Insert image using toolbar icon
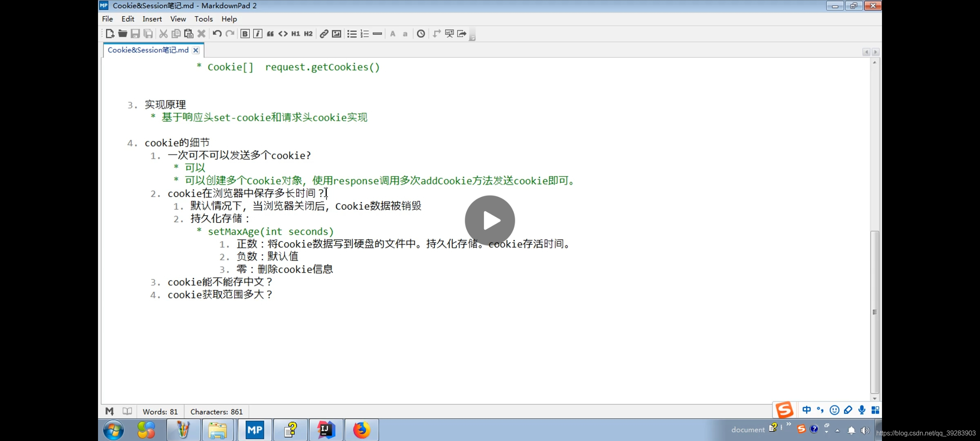980x441 pixels. point(336,34)
